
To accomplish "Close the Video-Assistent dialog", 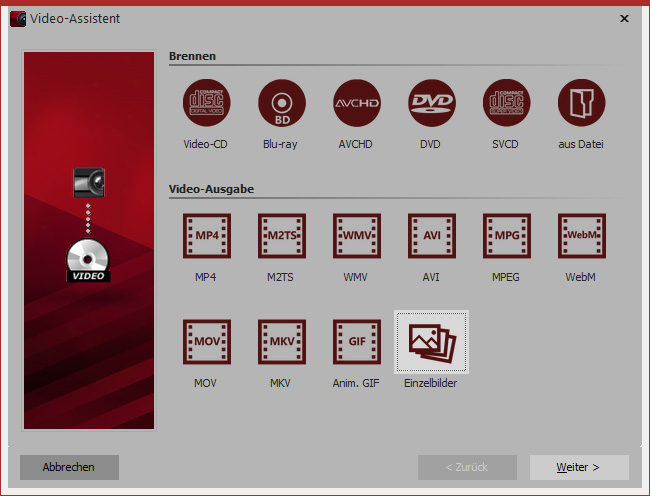I will [624, 18].
